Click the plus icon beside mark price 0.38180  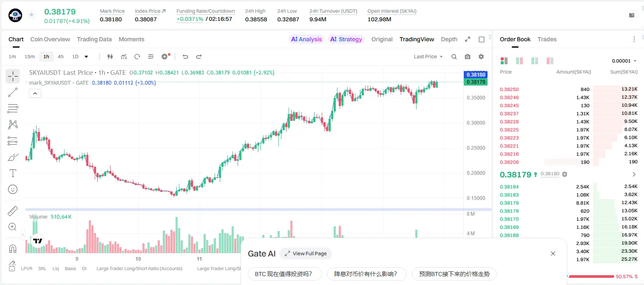pos(565,174)
